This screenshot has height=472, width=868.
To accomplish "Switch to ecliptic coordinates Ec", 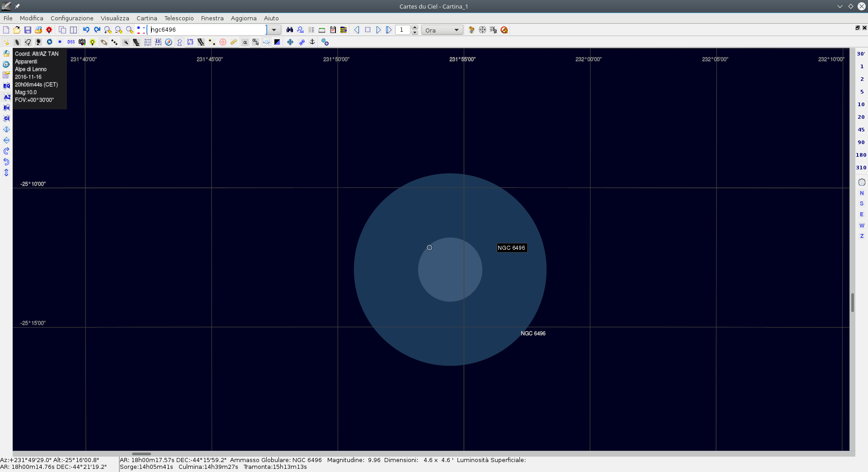I will (6, 107).
